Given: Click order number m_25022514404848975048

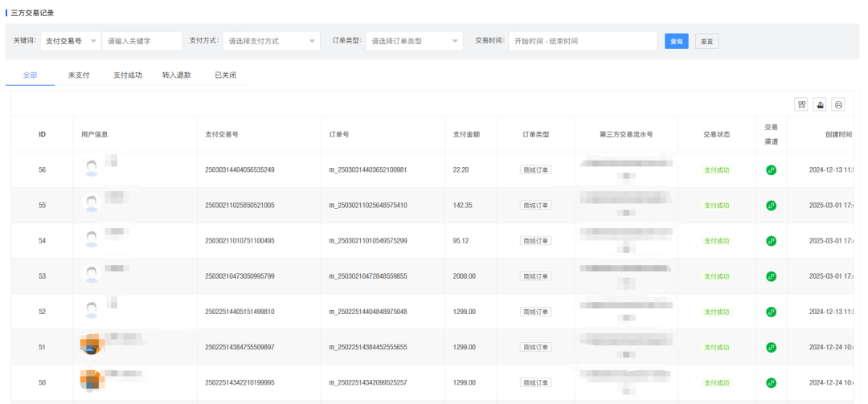Looking at the screenshot, I should 368,312.
